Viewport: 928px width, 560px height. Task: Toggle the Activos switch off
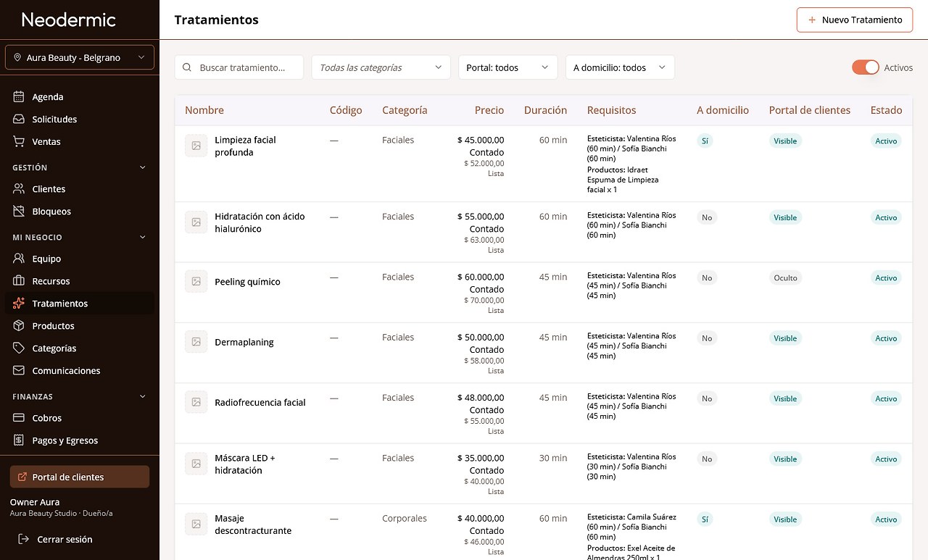point(865,67)
